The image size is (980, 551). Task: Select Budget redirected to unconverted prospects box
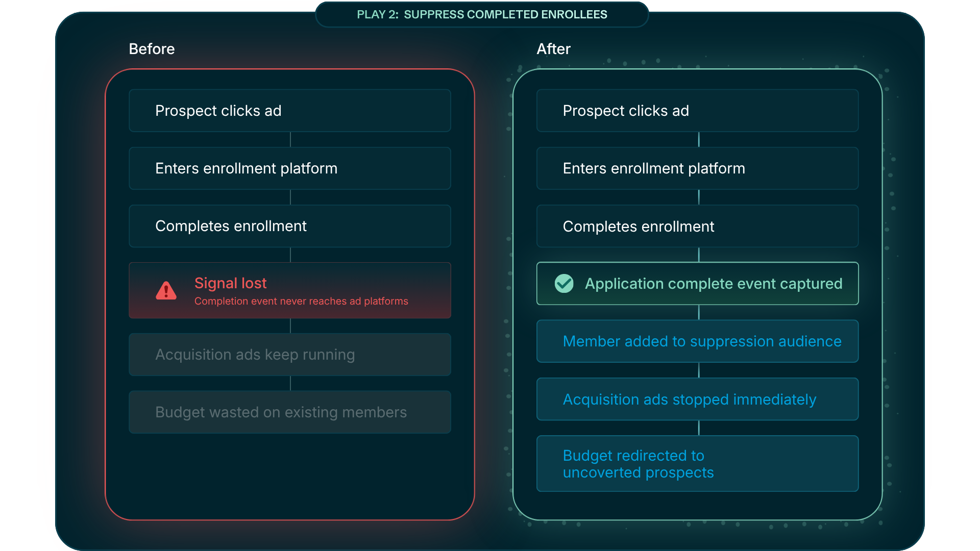tap(697, 464)
